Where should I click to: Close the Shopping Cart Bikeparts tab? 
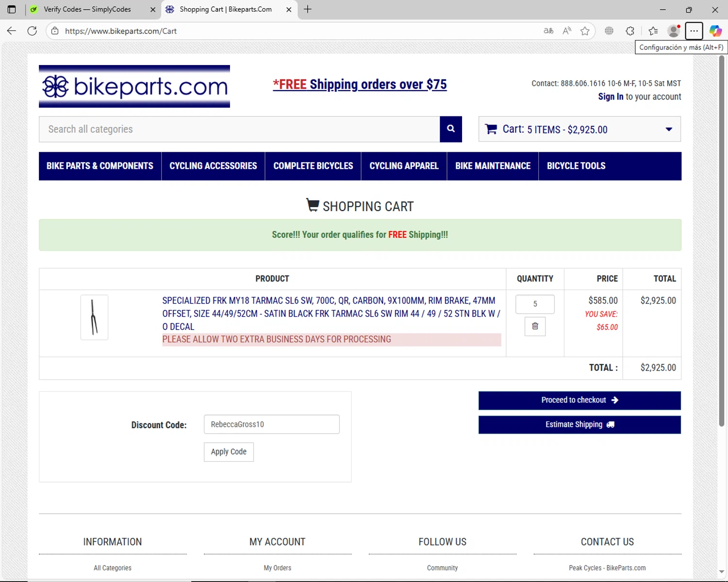point(289,9)
